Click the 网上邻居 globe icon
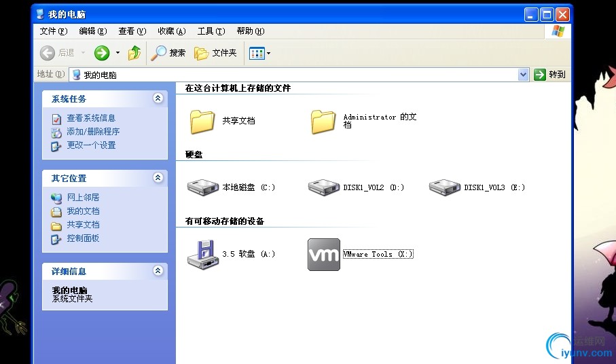This screenshot has width=616, height=364. 56,198
